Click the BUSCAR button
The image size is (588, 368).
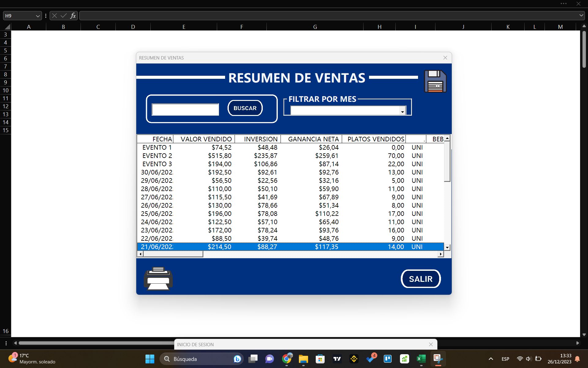pyautogui.click(x=245, y=108)
